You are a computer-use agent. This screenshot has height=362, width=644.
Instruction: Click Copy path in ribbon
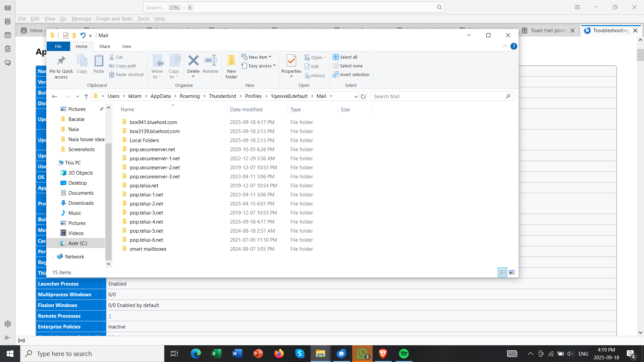pos(122,66)
